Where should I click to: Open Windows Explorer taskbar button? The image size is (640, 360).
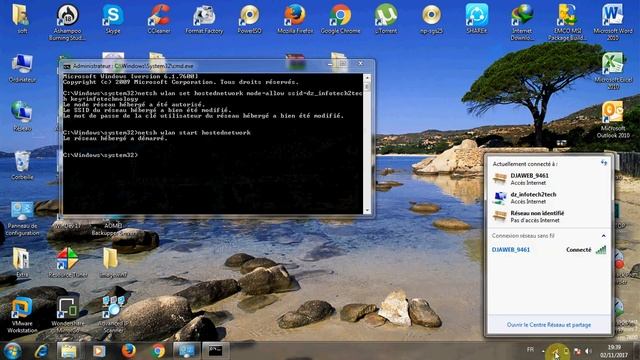(69, 351)
